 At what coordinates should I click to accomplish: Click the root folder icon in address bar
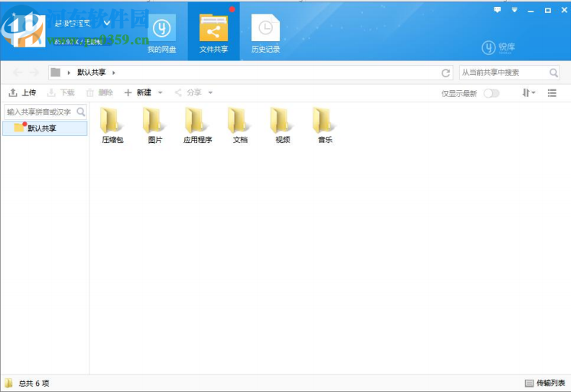[x=56, y=73]
